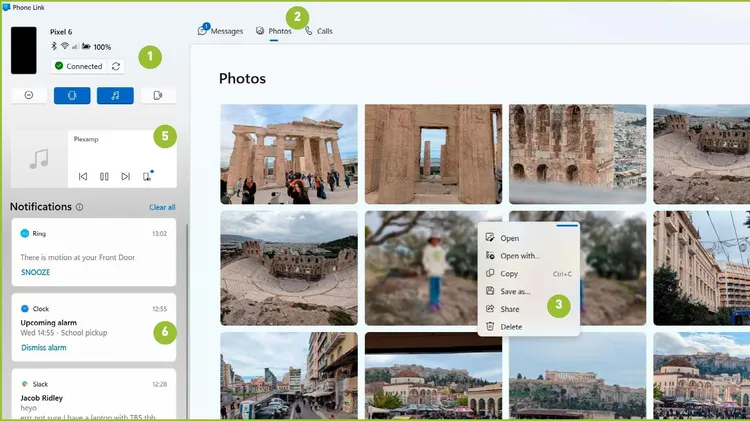Click the phone Wi-Fi status icon
The height and width of the screenshot is (421, 750).
[x=65, y=46]
